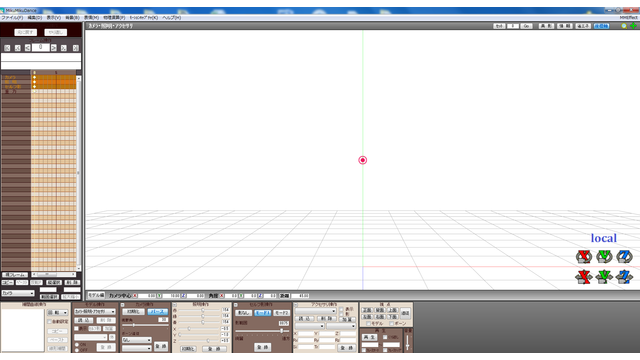Click the front view button in the view panel

pyautogui.click(x=367, y=310)
